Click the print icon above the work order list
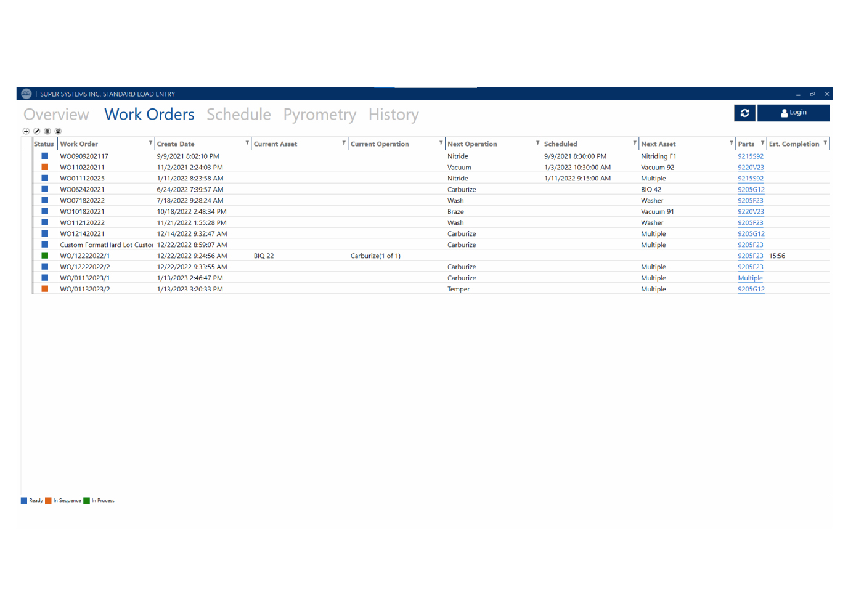848x616 pixels. (x=57, y=131)
